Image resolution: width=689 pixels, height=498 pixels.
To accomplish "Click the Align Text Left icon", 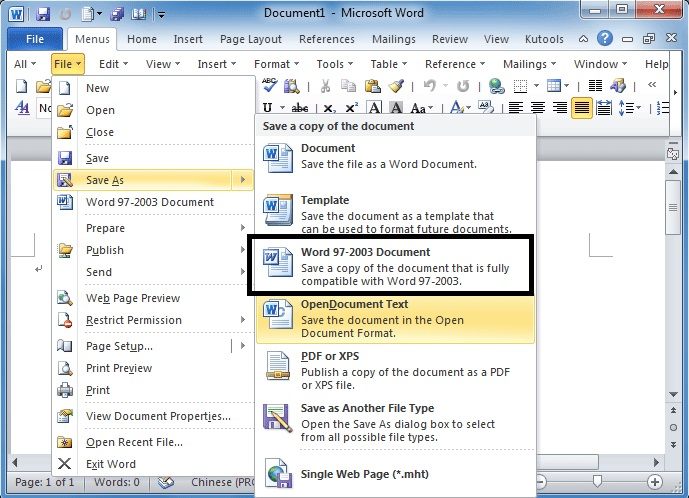I will [x=515, y=108].
